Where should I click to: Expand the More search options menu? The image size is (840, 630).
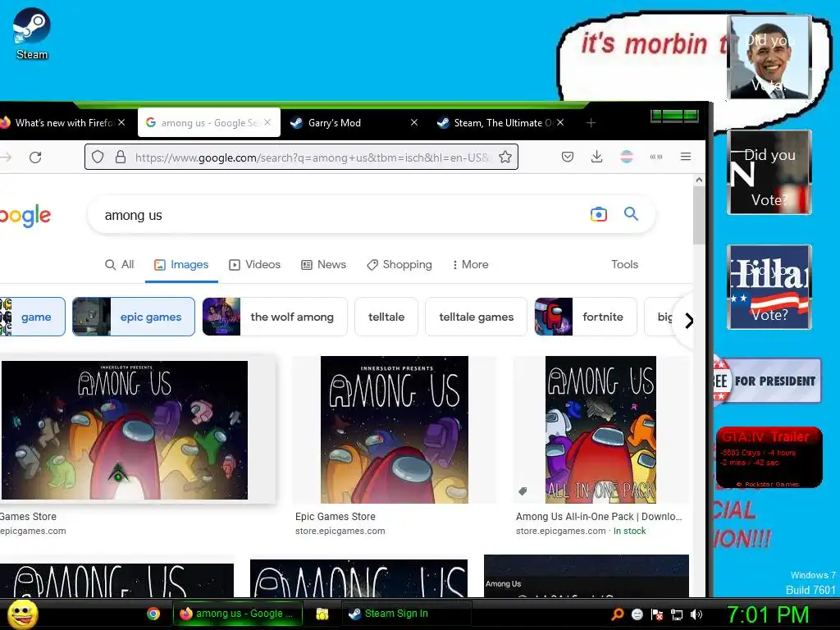click(470, 265)
